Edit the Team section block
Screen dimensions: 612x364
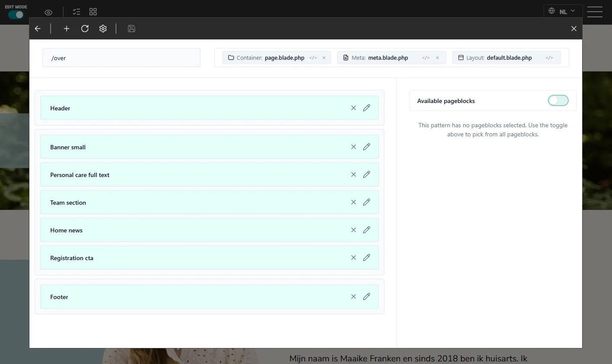pyautogui.click(x=367, y=202)
